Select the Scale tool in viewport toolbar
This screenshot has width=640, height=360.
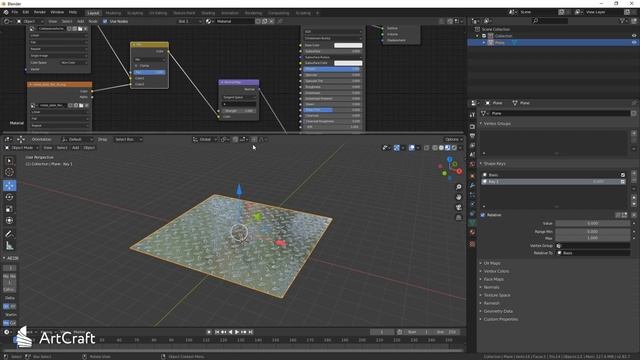9,209
